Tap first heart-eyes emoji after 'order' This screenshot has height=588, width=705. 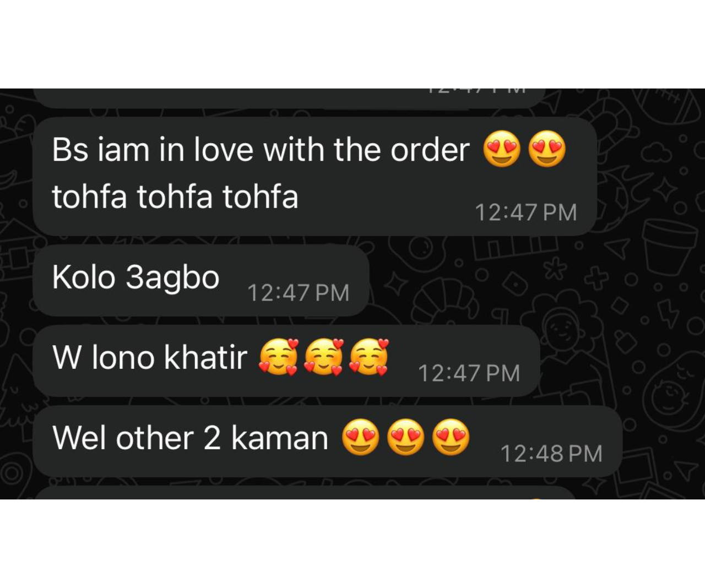(x=502, y=149)
